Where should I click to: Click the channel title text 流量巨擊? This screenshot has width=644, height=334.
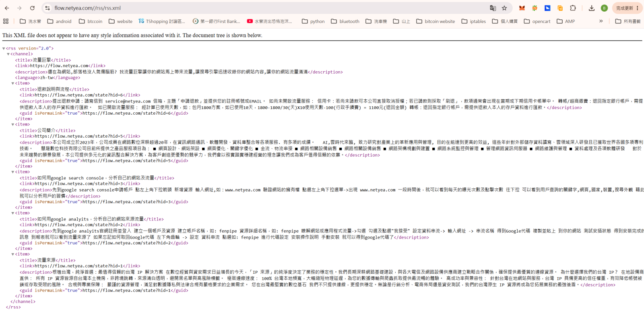click(x=42, y=60)
